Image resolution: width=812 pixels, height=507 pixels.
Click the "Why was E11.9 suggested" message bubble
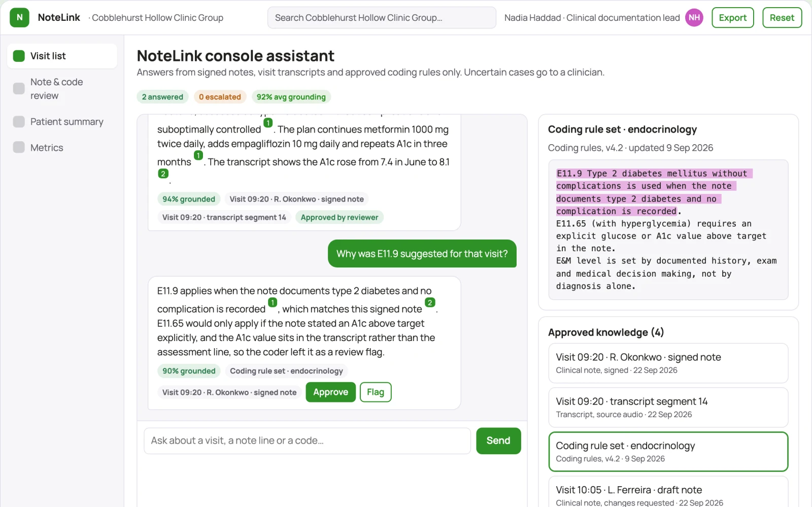point(422,254)
